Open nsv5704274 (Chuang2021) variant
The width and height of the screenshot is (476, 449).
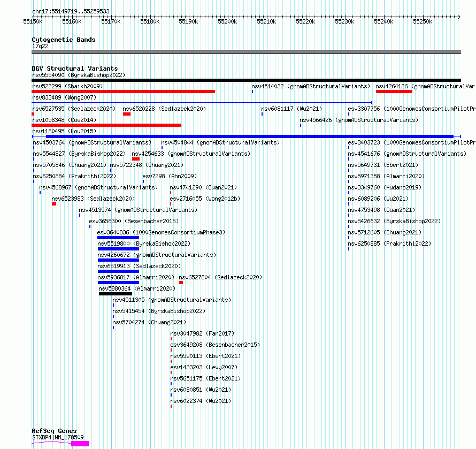149,322
